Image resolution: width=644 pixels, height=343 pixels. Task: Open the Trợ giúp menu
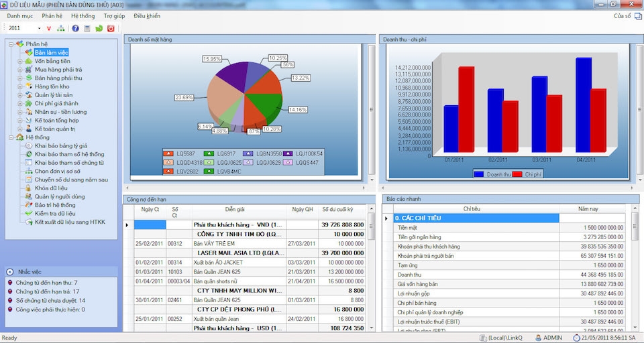[114, 15]
